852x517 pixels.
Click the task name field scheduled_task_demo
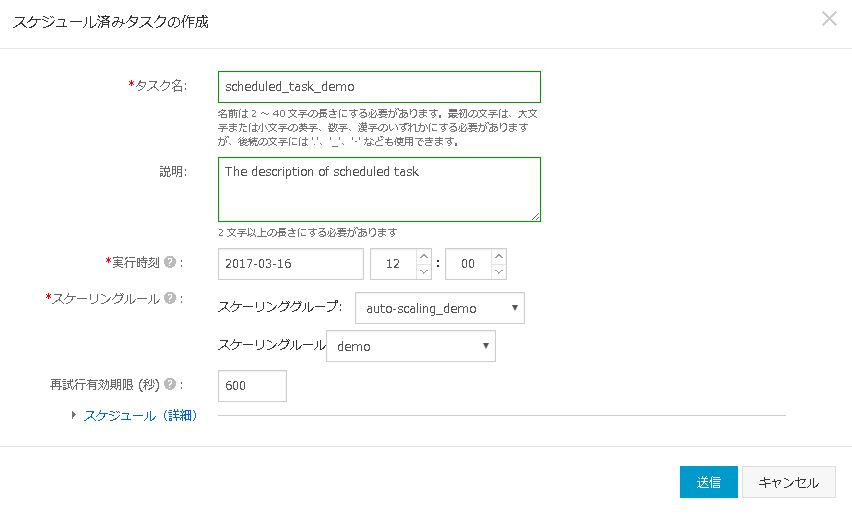pyautogui.click(x=379, y=86)
